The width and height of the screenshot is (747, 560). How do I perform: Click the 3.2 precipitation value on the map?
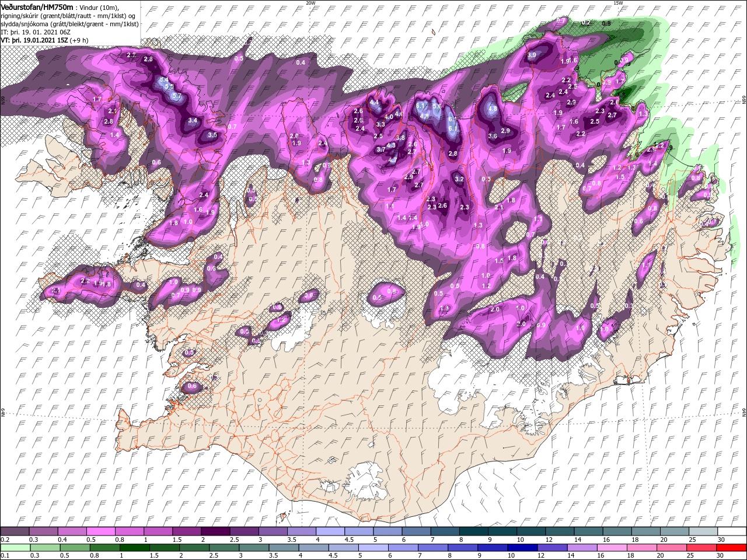[459, 179]
